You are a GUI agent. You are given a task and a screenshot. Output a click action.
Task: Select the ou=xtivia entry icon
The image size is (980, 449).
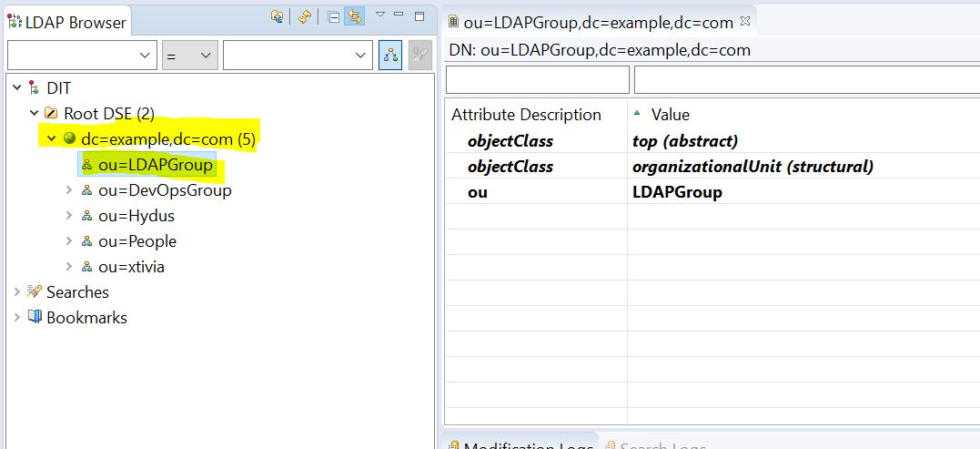pos(87,267)
